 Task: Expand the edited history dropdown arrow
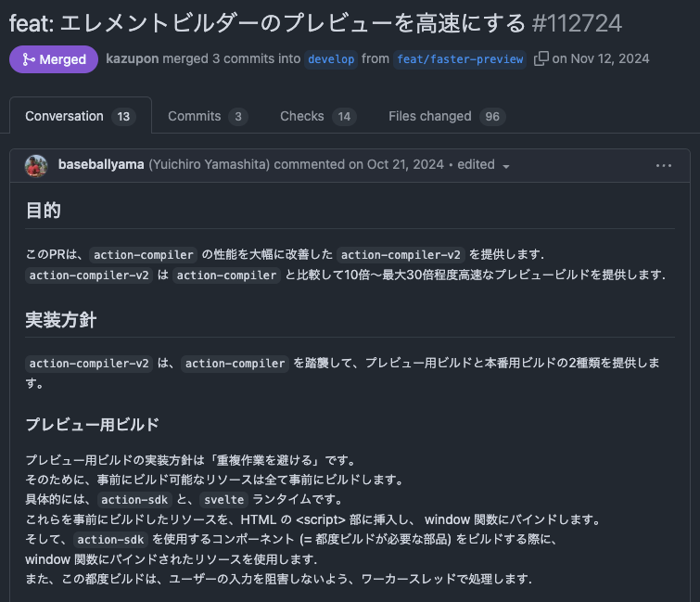click(506, 166)
